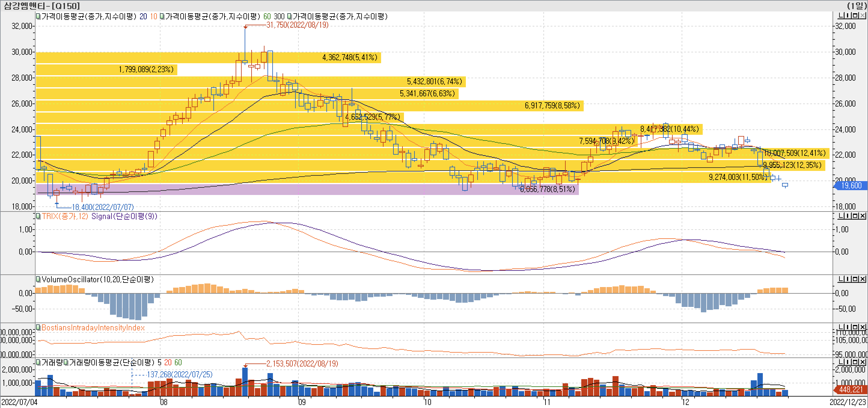Close the TRIX indicator pane
This screenshot has width=868, height=408.
(863, 216)
